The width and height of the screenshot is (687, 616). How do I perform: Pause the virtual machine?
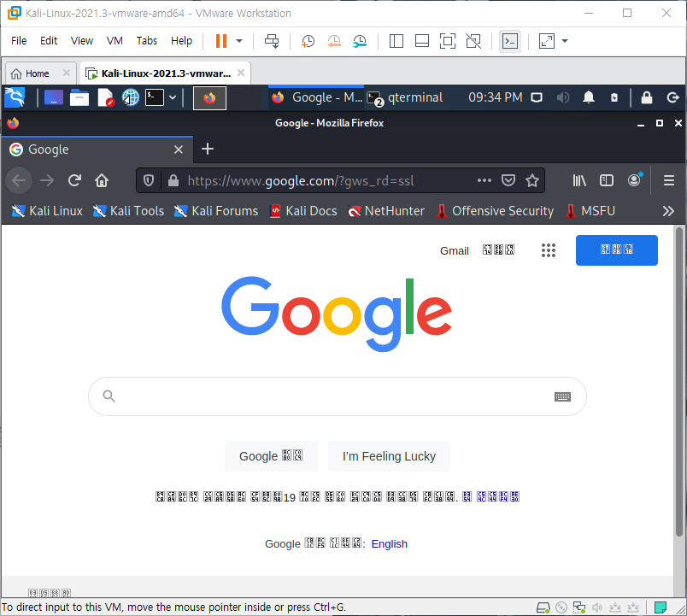221,41
